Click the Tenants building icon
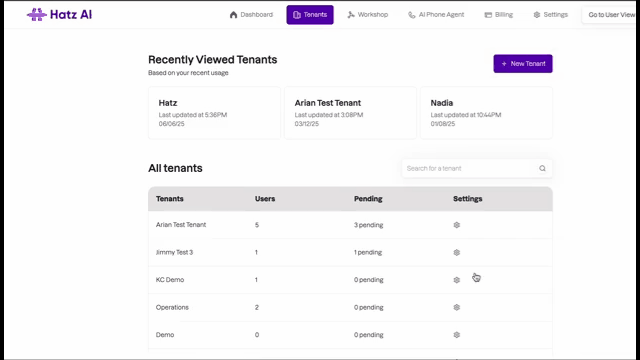Screen dimensions: 640x360 (297, 15)
